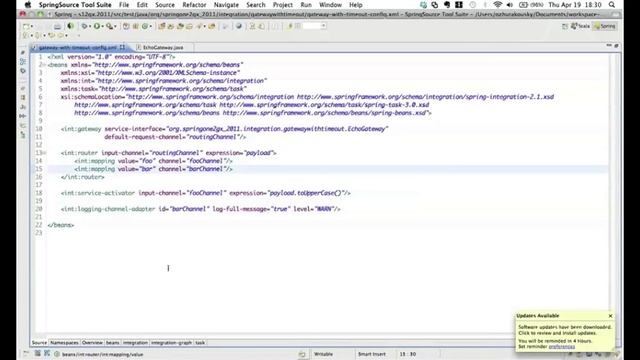This screenshot has height=360, width=640.
Task: Click the "Smart Insert" status bar entry
Action: 372,354
